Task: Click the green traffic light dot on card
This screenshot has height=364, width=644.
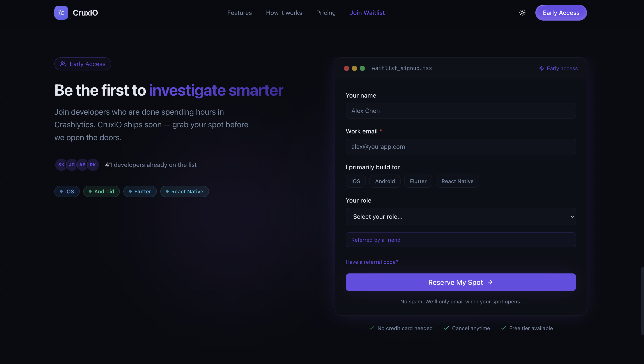Action: [x=362, y=68]
